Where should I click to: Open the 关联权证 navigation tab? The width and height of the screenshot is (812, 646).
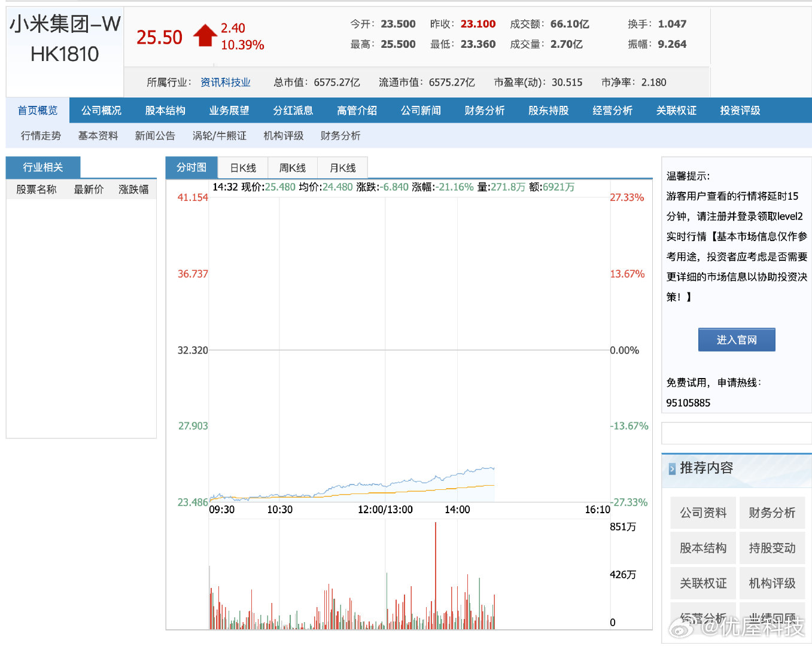(677, 111)
